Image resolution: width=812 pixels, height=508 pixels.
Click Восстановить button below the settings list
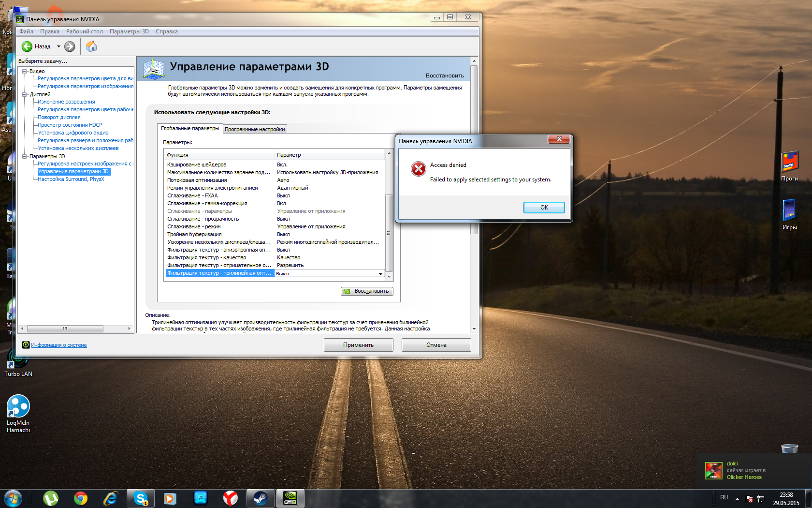pos(367,291)
